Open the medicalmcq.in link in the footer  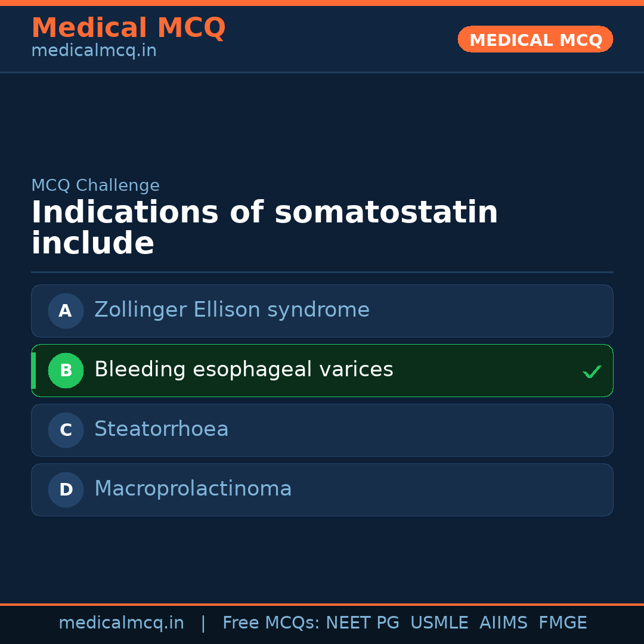click(x=121, y=623)
